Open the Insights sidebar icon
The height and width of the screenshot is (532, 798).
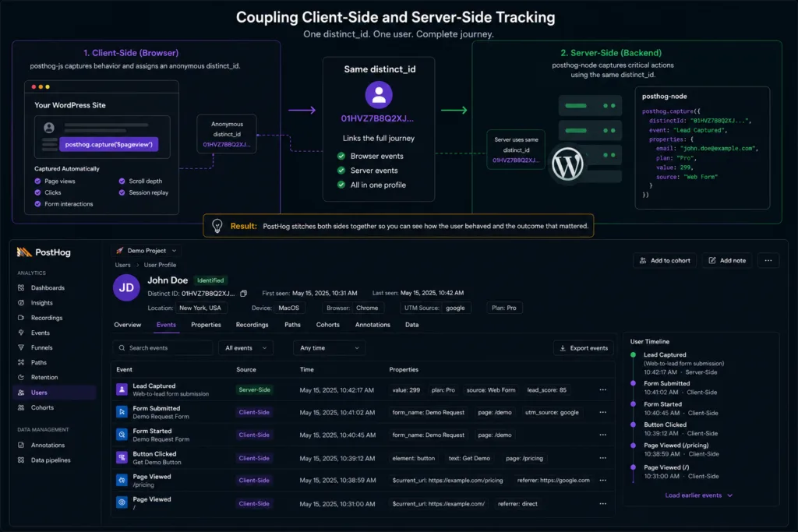pos(21,303)
